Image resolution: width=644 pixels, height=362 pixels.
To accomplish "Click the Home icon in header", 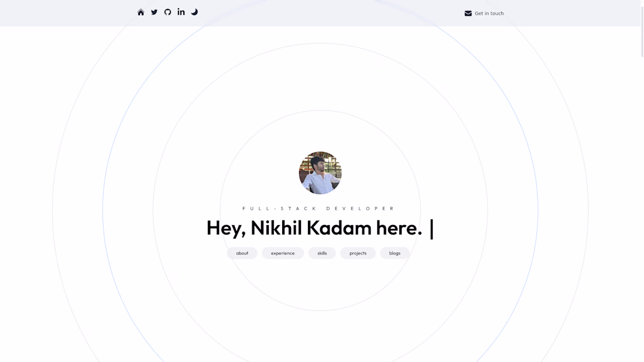I will coord(141,12).
